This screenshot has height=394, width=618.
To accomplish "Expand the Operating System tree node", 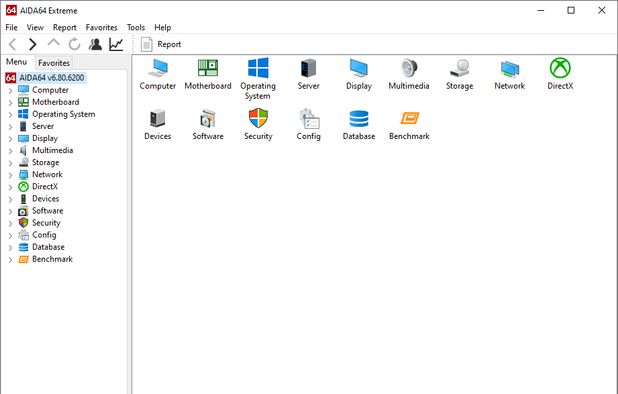I will [11, 115].
